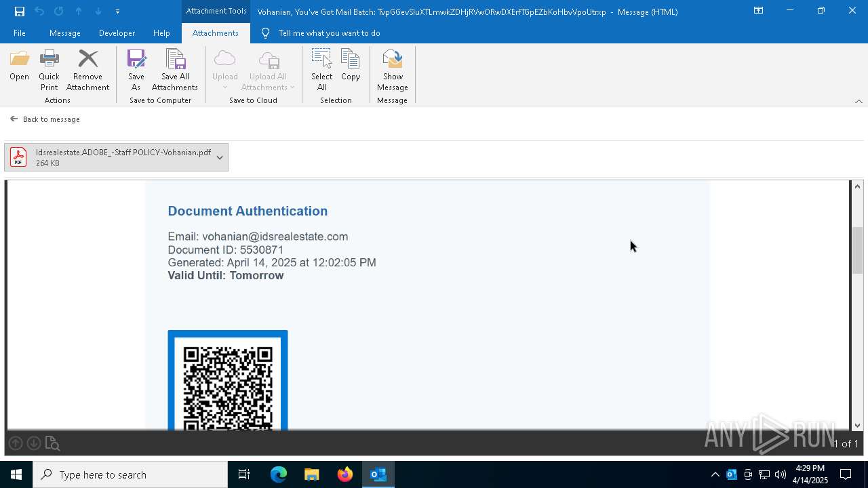Click Select All in the Selection group
This screenshot has width=868, height=488.
tap(322, 70)
